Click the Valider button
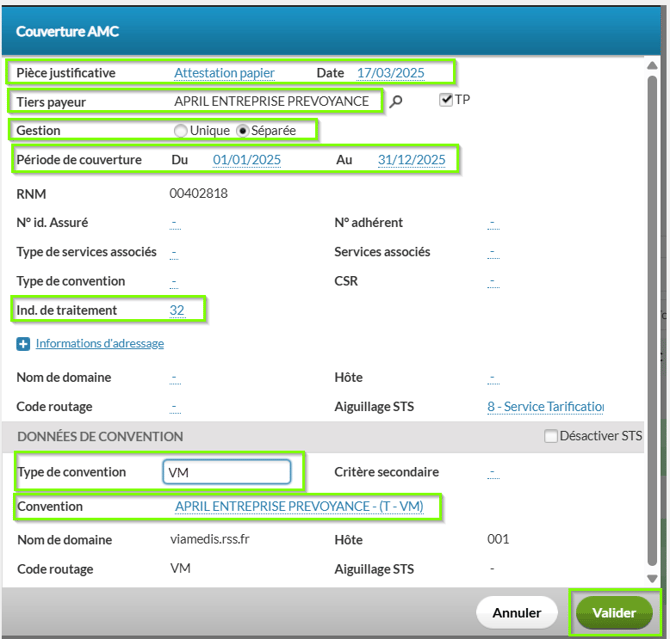This screenshot has height=639, width=670. click(x=613, y=612)
